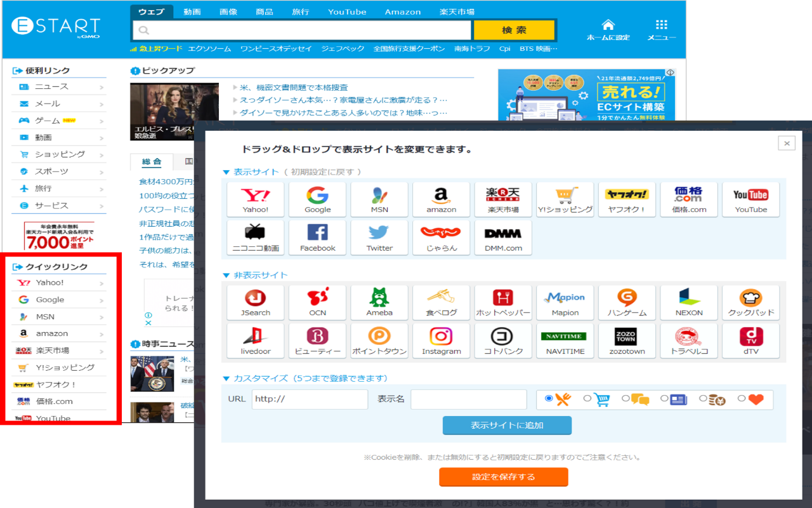The width and height of the screenshot is (812, 508).
Task: Expand the ショッピング sidebar link arrow
Action: (x=101, y=155)
